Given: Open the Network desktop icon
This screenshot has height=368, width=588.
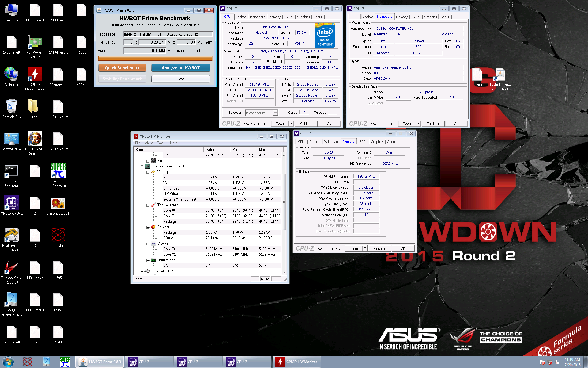Looking at the screenshot, I should click(11, 77).
